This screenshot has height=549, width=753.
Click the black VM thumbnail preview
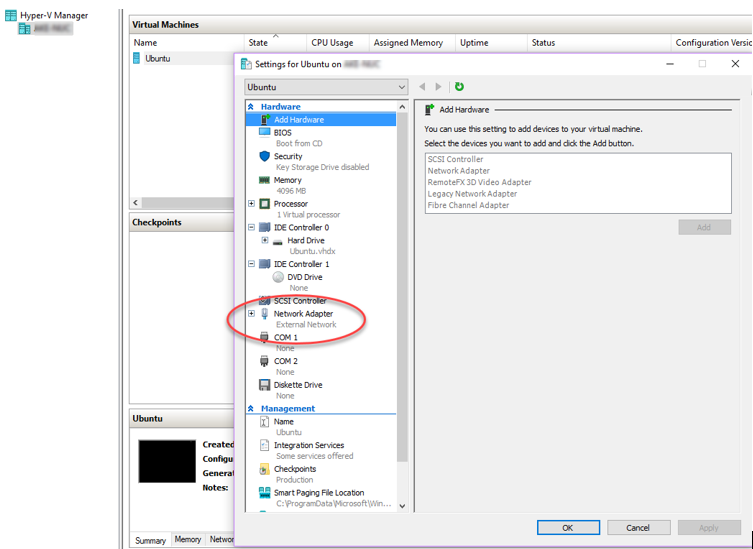click(x=167, y=461)
